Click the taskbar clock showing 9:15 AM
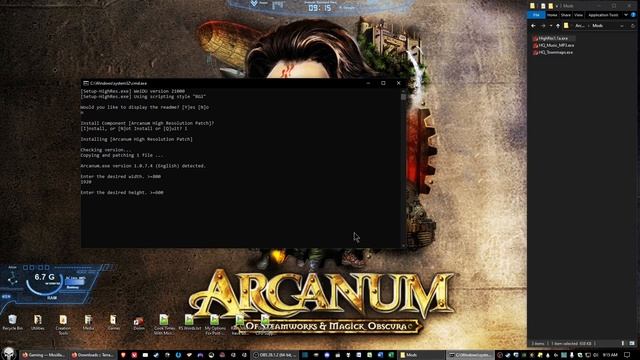Image resolution: width=640 pixels, height=360 pixels. pos(610,355)
